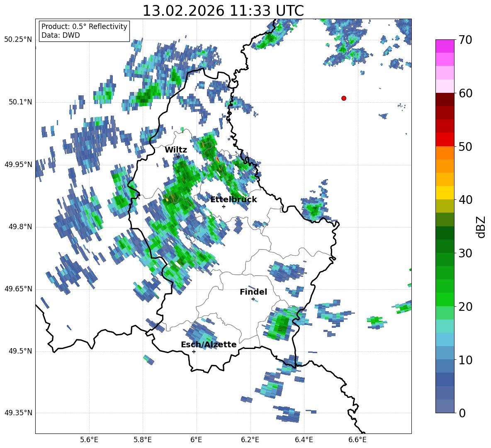Viewport: 491px width, 448px height.
Task: Click the Ettelbruck location cross marker
Action: [224, 206]
